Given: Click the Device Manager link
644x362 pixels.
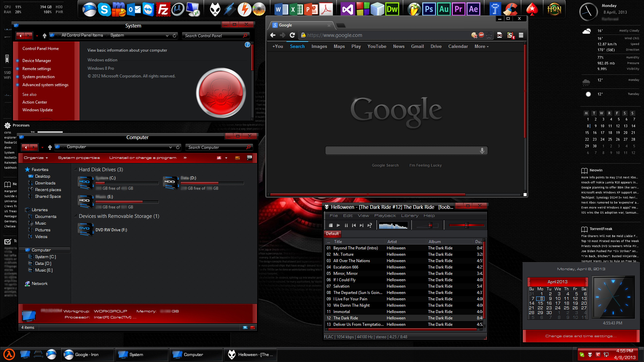Looking at the screenshot, I should click(37, 61).
